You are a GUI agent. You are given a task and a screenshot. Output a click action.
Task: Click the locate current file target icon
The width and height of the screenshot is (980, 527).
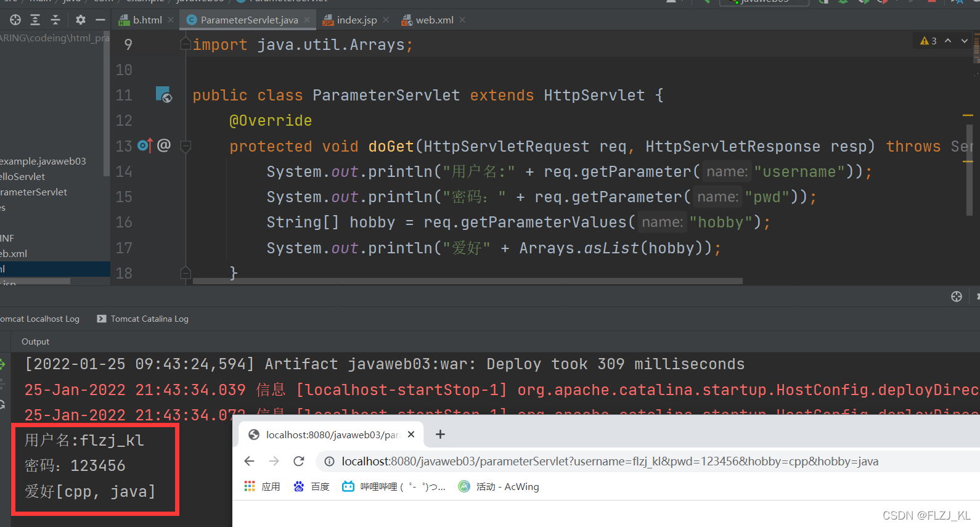[15, 20]
